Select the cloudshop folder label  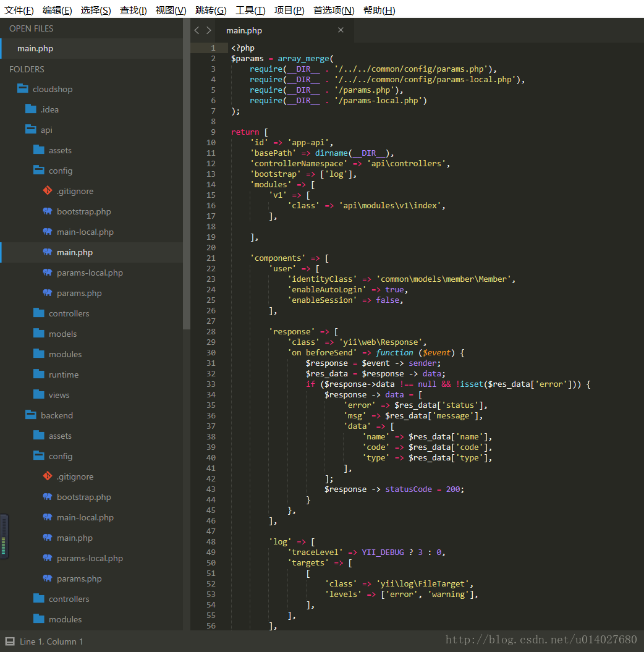tap(53, 89)
